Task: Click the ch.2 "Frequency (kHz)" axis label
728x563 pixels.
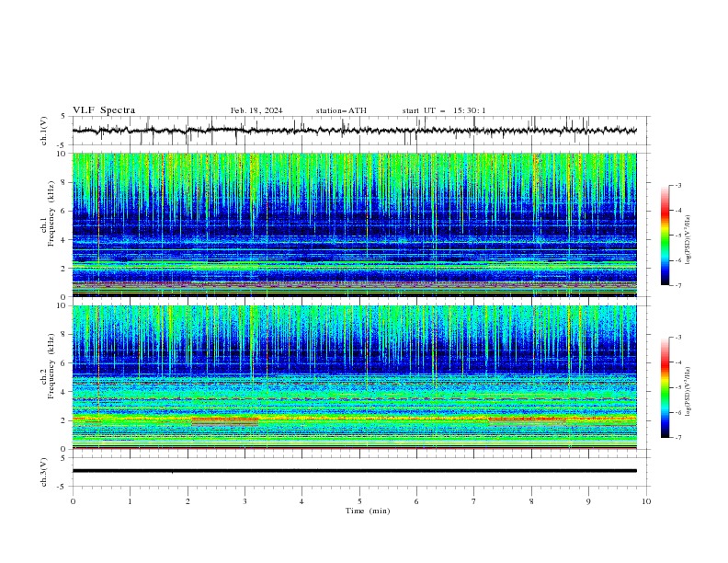Action: click(51, 366)
